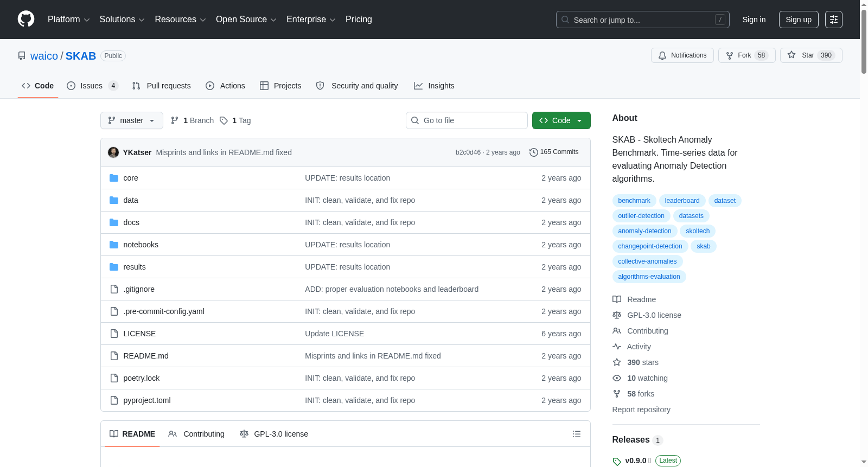The height and width of the screenshot is (467, 868).
Task: Show the Contributing tab below the file list
Action: click(x=196, y=434)
